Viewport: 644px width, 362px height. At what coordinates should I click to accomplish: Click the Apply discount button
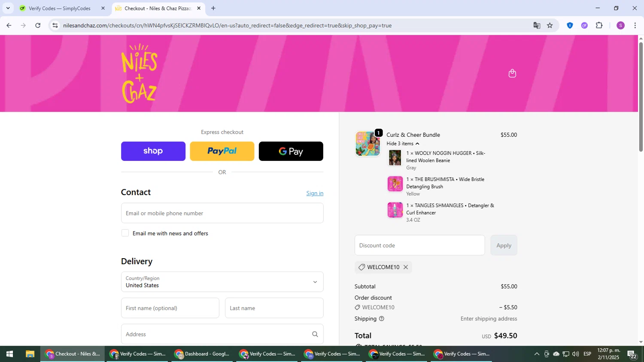504,245
